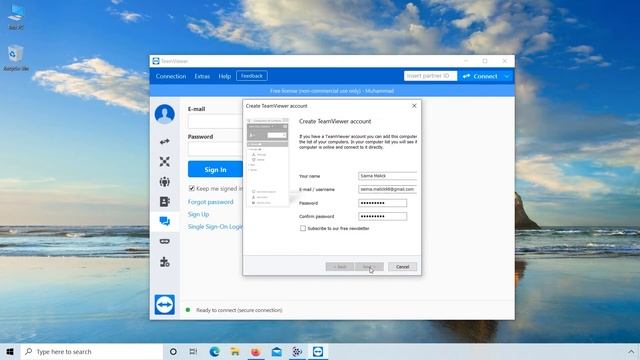
Task: Click the TeamViewer logo at sidebar bottom
Action: point(164,304)
